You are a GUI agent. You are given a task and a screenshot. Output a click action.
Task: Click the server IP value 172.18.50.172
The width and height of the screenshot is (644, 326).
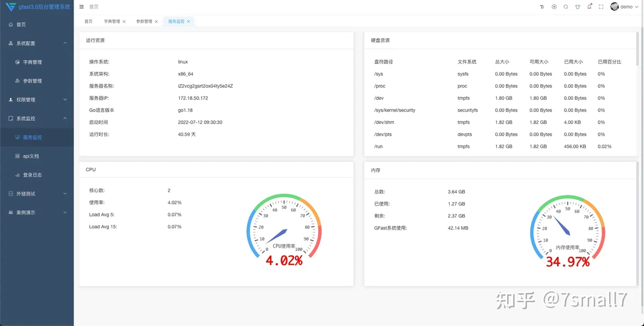pyautogui.click(x=193, y=98)
